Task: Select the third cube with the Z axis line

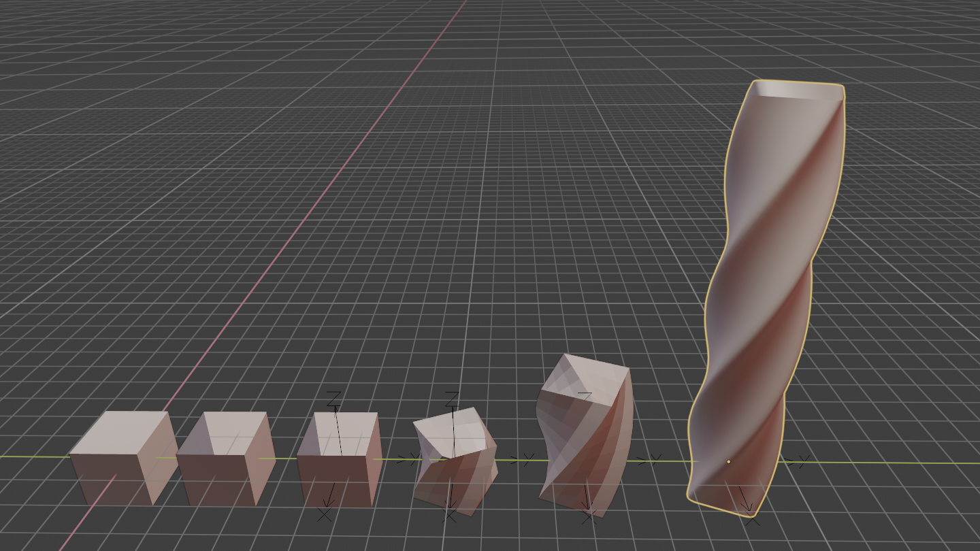Action: click(x=338, y=459)
